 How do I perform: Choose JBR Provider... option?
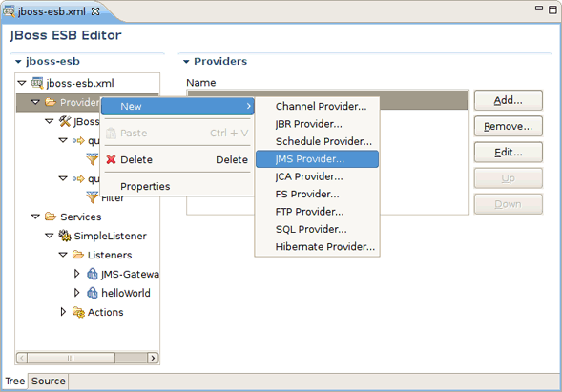point(317,124)
